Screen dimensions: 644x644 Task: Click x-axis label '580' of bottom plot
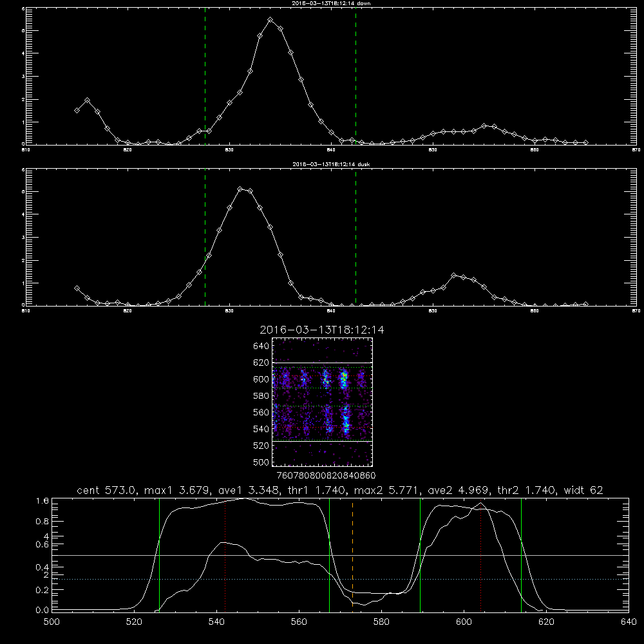(x=381, y=622)
